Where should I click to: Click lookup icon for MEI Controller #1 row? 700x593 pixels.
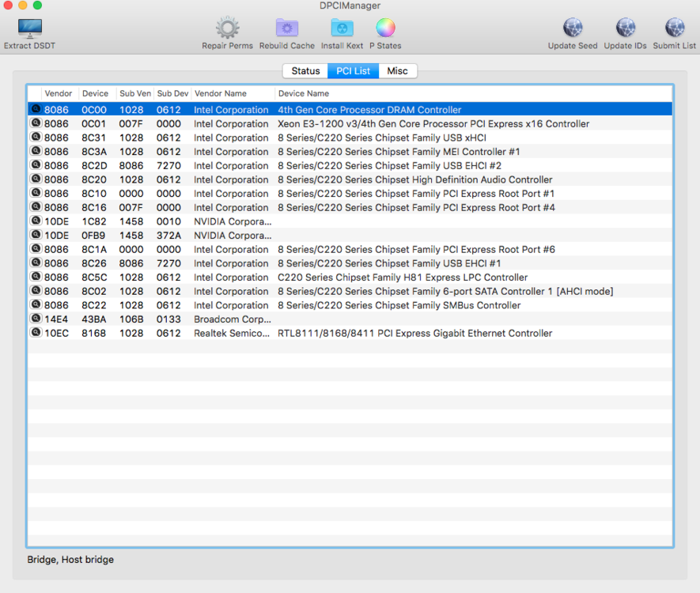tap(36, 151)
